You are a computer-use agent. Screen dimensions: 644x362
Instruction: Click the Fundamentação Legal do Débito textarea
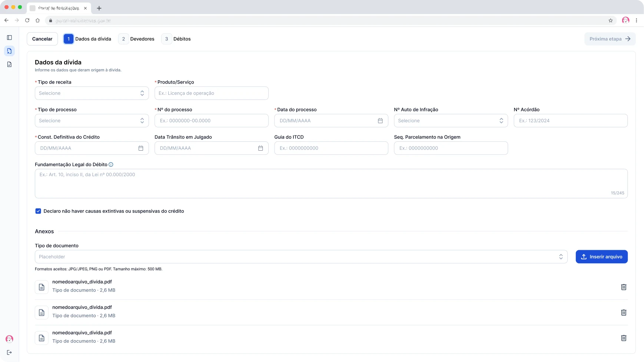click(331, 184)
